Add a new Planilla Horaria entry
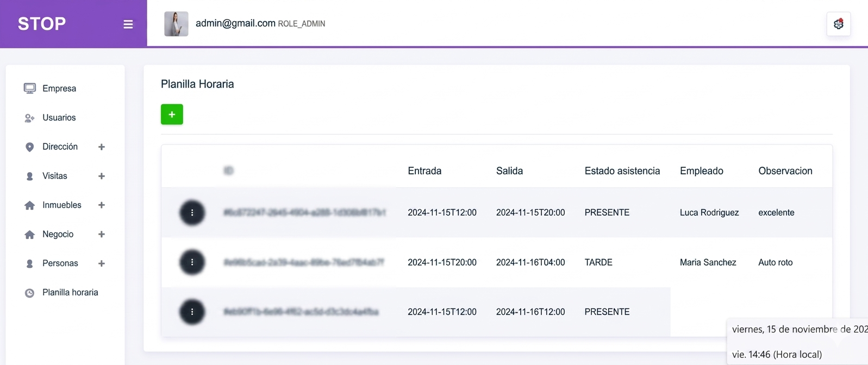The width and height of the screenshot is (868, 365). point(172,115)
